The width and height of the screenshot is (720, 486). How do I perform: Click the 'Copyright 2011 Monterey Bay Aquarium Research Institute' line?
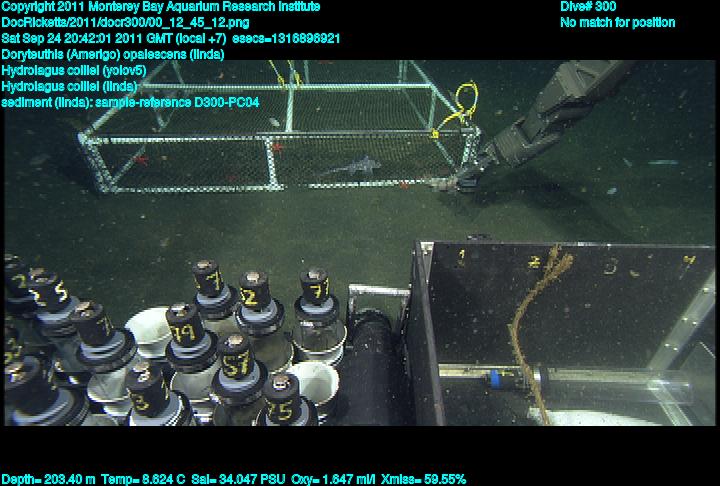[x=161, y=7]
